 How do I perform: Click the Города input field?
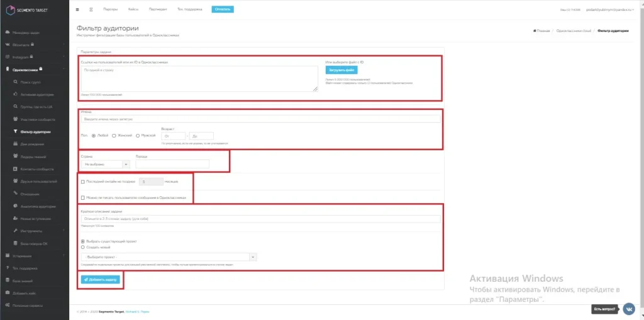[172, 164]
